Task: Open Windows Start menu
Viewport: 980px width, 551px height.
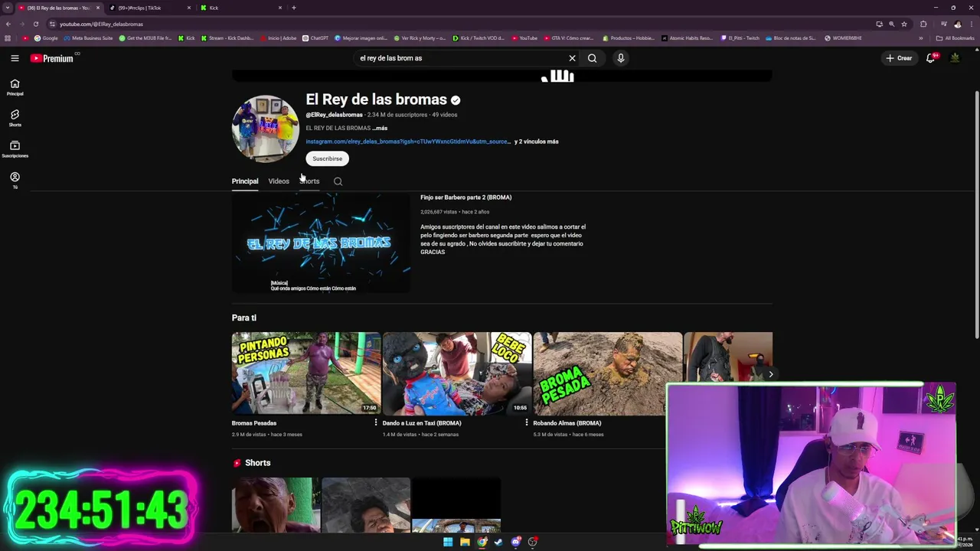Action: [x=448, y=542]
